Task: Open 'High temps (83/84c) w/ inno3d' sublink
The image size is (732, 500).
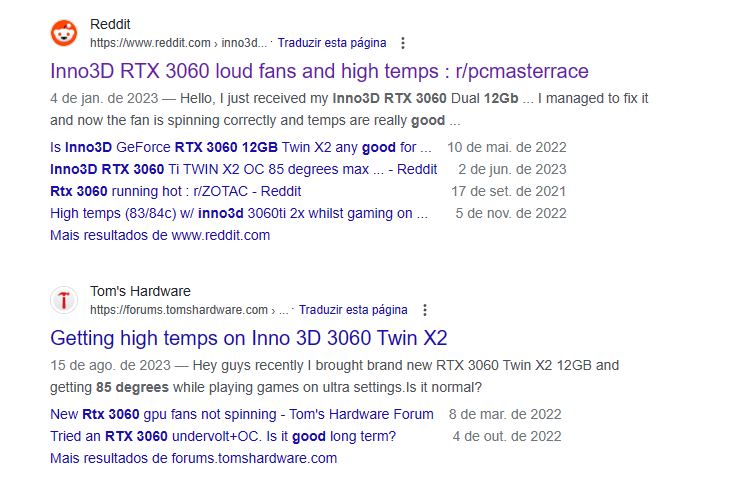Action: [x=239, y=213]
